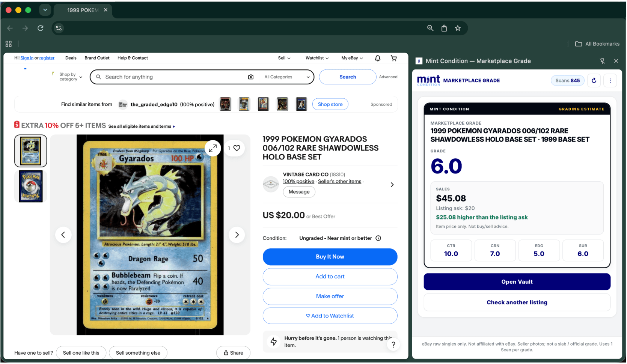
Task: Expand seller details chevron
Action: click(392, 185)
